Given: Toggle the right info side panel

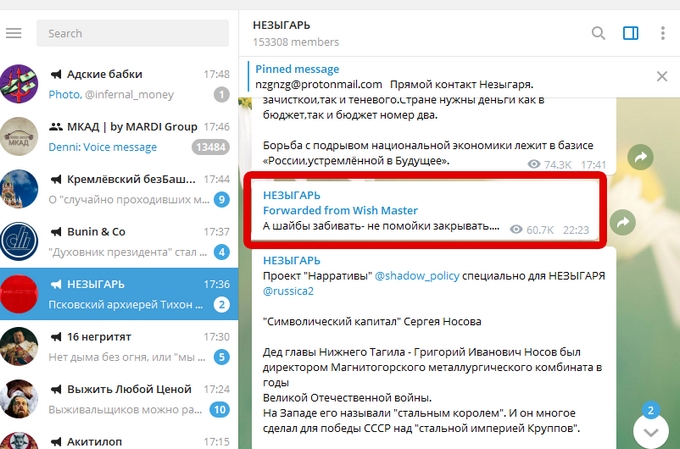Looking at the screenshot, I should pos(630,33).
